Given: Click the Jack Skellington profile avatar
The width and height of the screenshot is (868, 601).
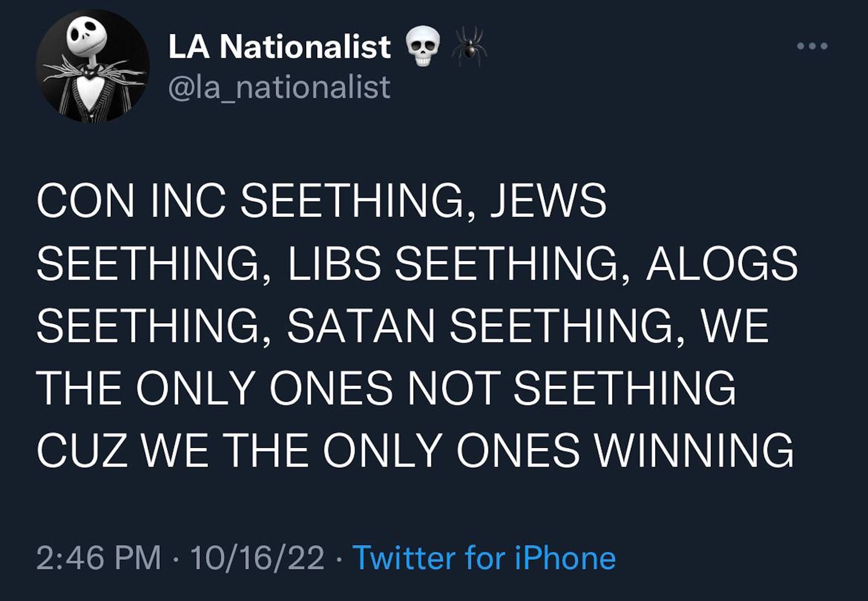Looking at the screenshot, I should (93, 66).
